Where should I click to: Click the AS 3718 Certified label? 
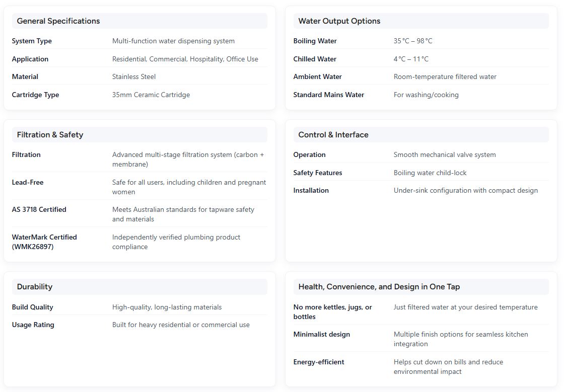(39, 210)
